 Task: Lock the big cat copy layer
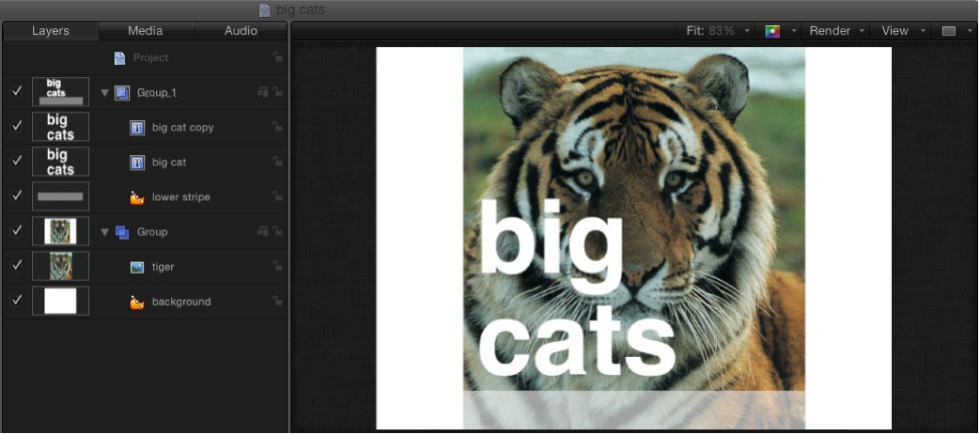[x=277, y=127]
